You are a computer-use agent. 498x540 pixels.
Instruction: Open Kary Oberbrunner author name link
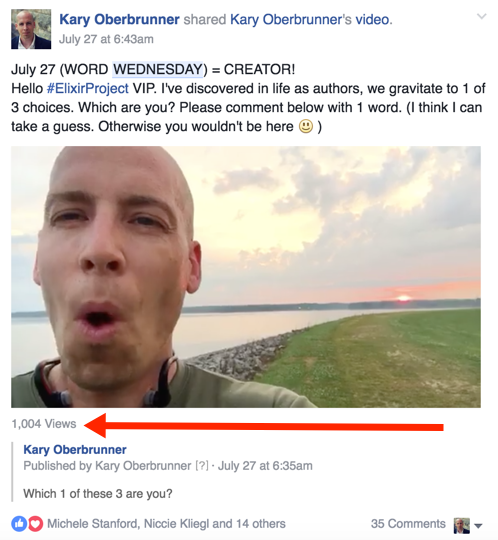[119, 19]
